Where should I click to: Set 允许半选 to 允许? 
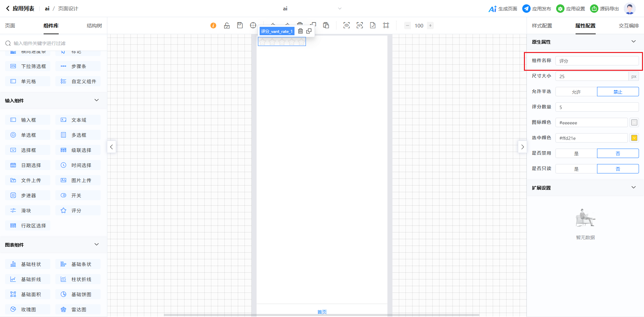tap(576, 92)
